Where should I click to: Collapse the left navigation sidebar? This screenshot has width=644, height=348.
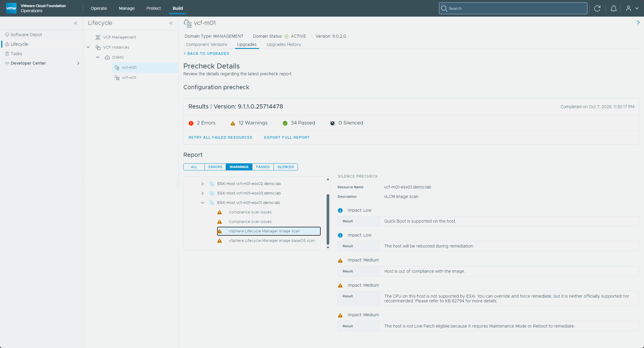coord(76,23)
